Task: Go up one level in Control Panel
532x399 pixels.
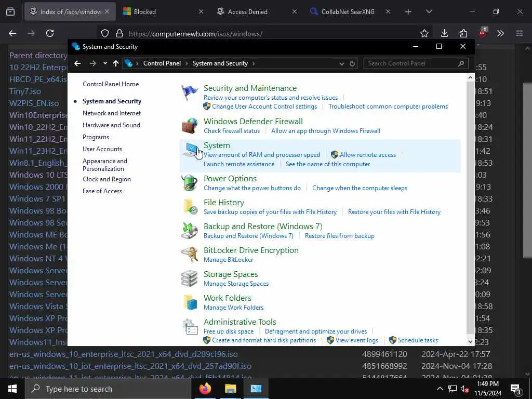Action: coord(116,63)
